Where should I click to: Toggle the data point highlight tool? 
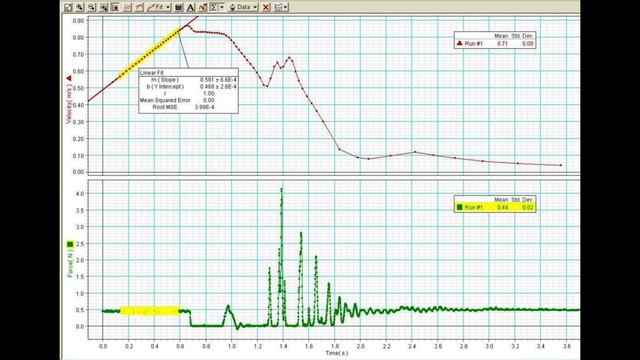tap(115, 7)
